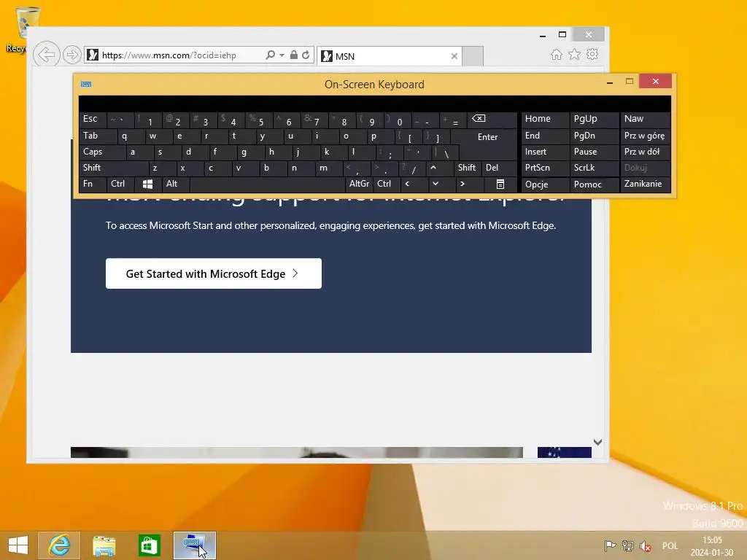Open Favorites star icon in IE
This screenshot has width=747, height=560.
[x=575, y=54]
